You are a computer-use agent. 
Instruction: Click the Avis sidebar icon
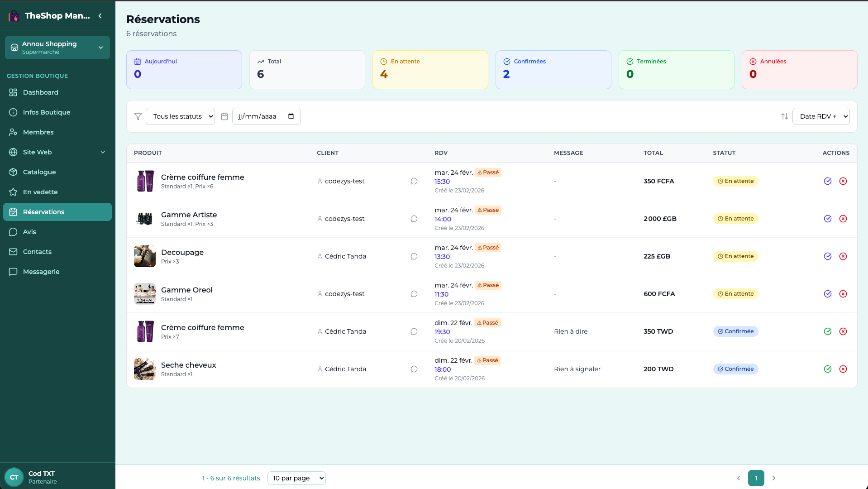(14, 232)
